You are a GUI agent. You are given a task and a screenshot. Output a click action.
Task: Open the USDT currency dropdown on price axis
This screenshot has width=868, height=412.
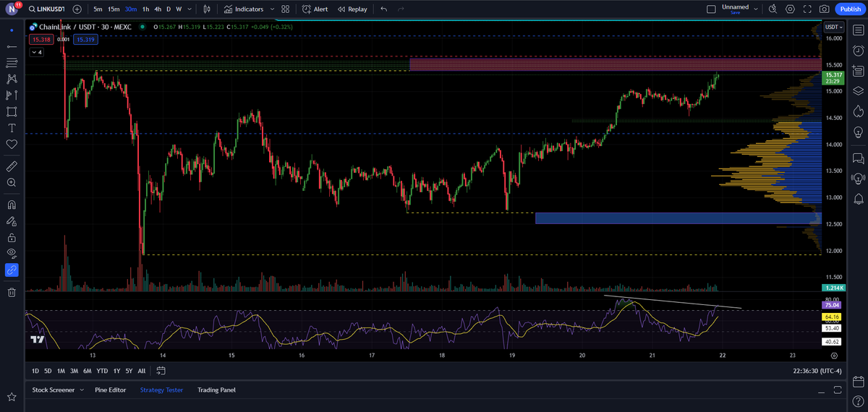click(833, 27)
